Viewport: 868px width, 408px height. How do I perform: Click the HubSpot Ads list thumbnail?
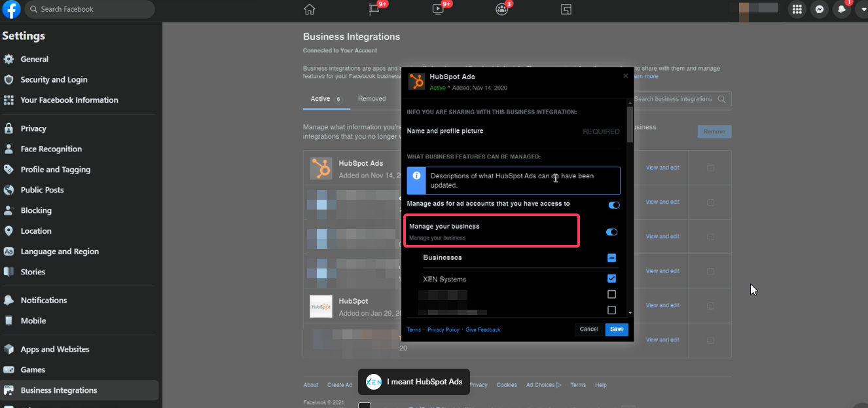[321, 169]
